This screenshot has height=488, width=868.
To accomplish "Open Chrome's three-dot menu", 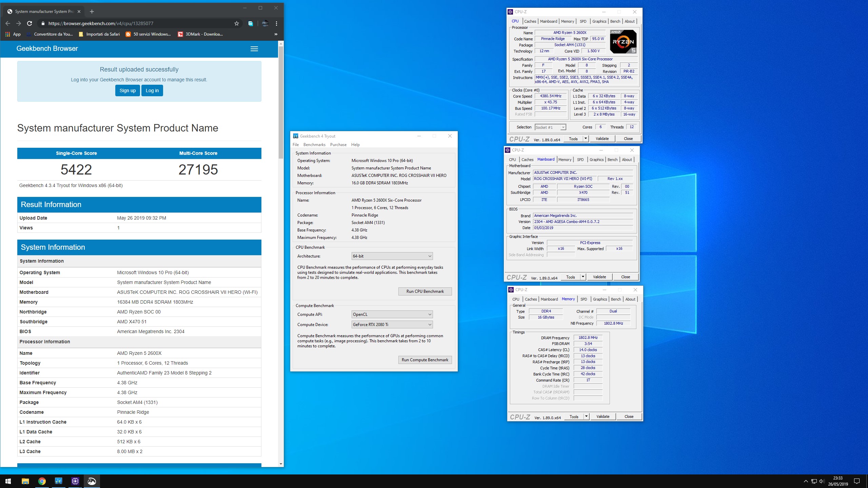I will 276,23.
